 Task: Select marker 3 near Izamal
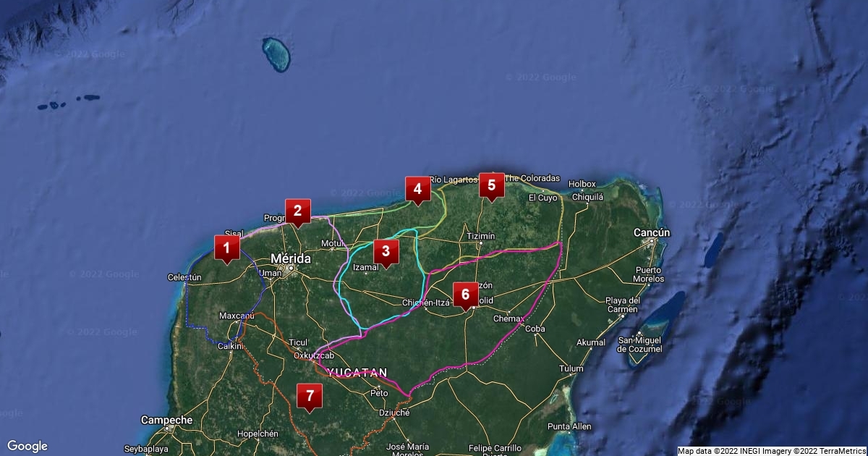(386, 252)
